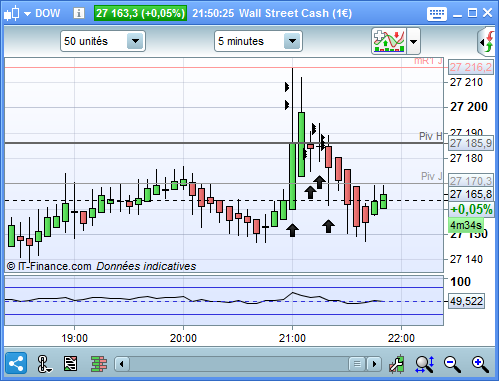This screenshot has height=381, width=499.
Task: Open the candlestick chart style icon
Action: click(x=11, y=14)
